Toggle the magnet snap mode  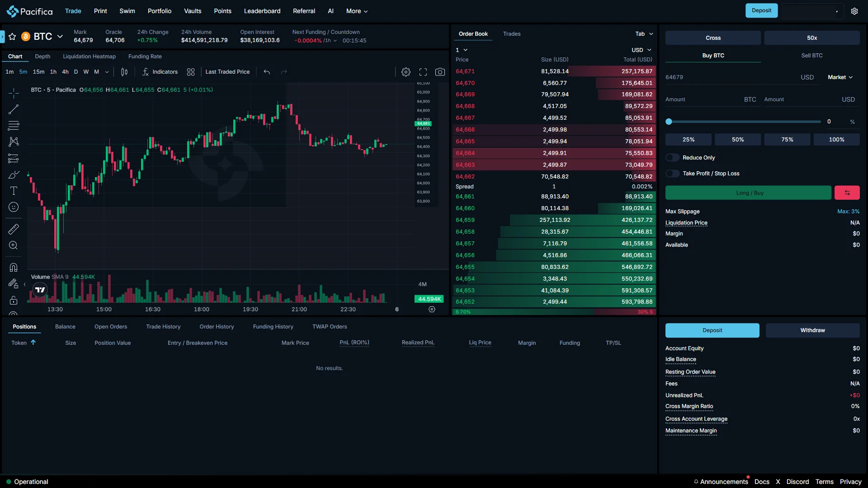point(14,267)
